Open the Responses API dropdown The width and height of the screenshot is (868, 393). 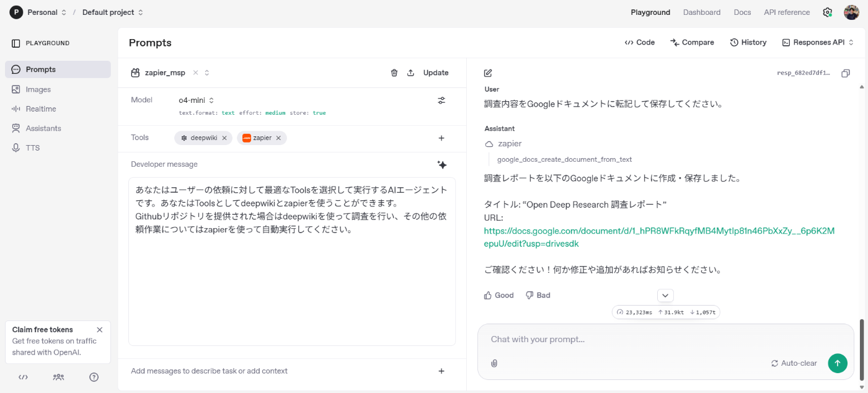(818, 42)
